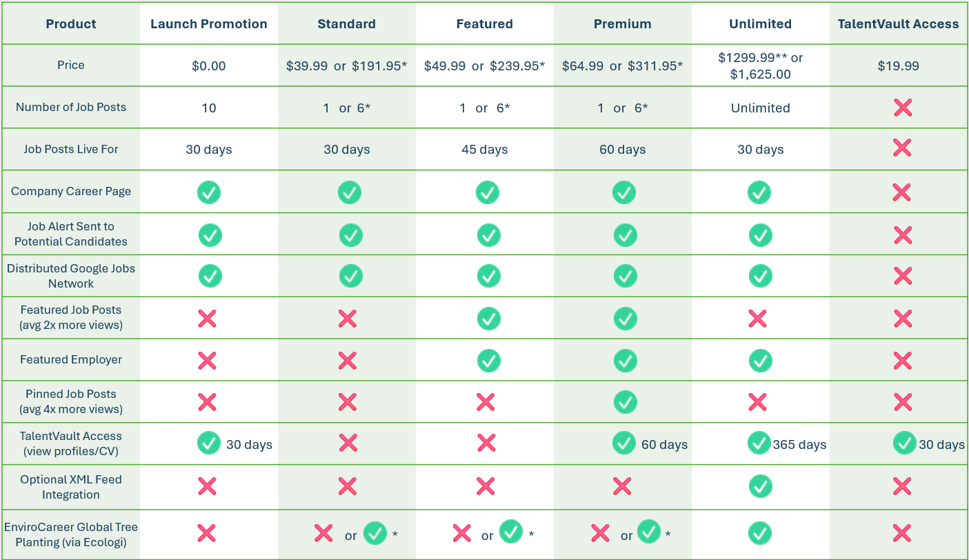Click the checkmark for Featured Company Career Page
Viewport: 969px width, 560px height.
(x=487, y=192)
